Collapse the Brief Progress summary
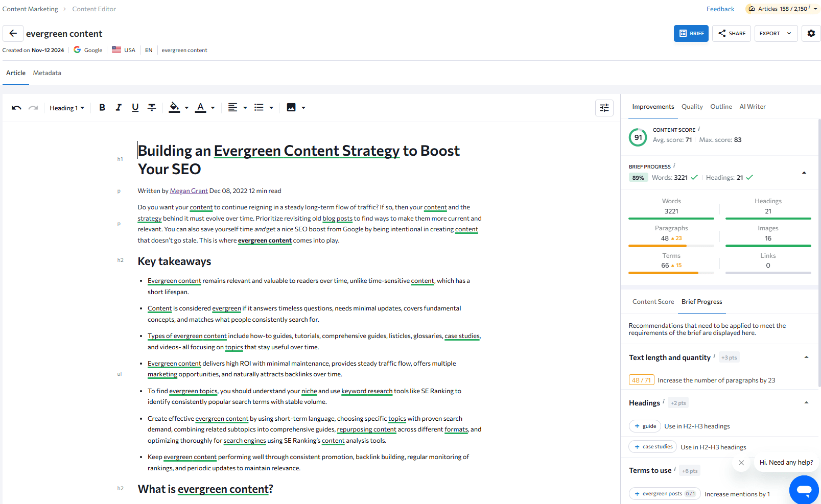Viewport: 821px width, 504px height. tap(804, 173)
